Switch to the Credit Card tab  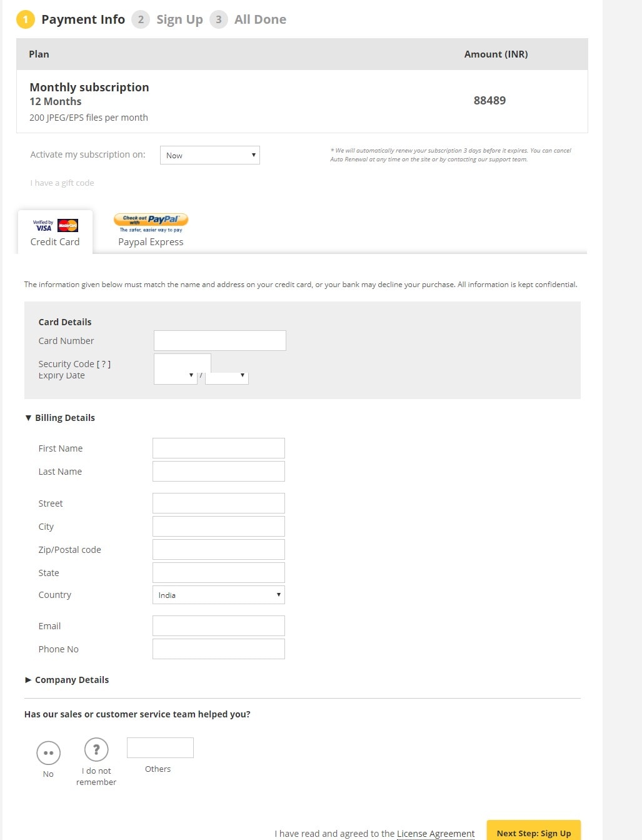pyautogui.click(x=55, y=232)
